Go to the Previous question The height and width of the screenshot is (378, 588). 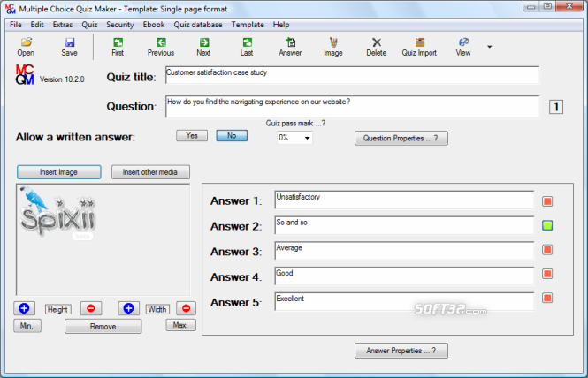[x=161, y=47]
